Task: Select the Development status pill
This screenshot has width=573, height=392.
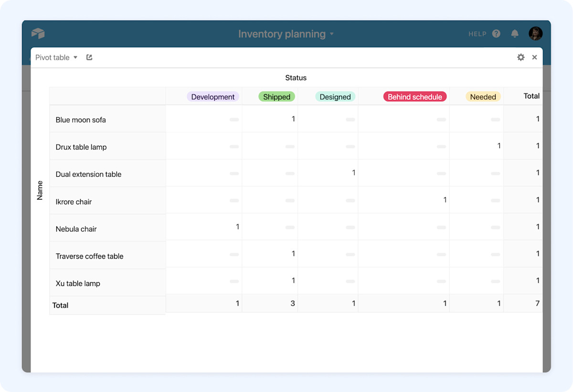Action: click(213, 96)
